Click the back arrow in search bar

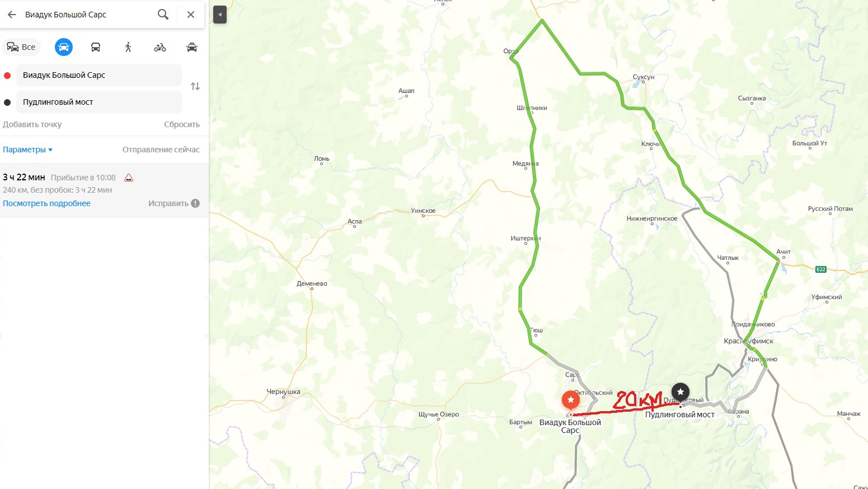point(12,15)
